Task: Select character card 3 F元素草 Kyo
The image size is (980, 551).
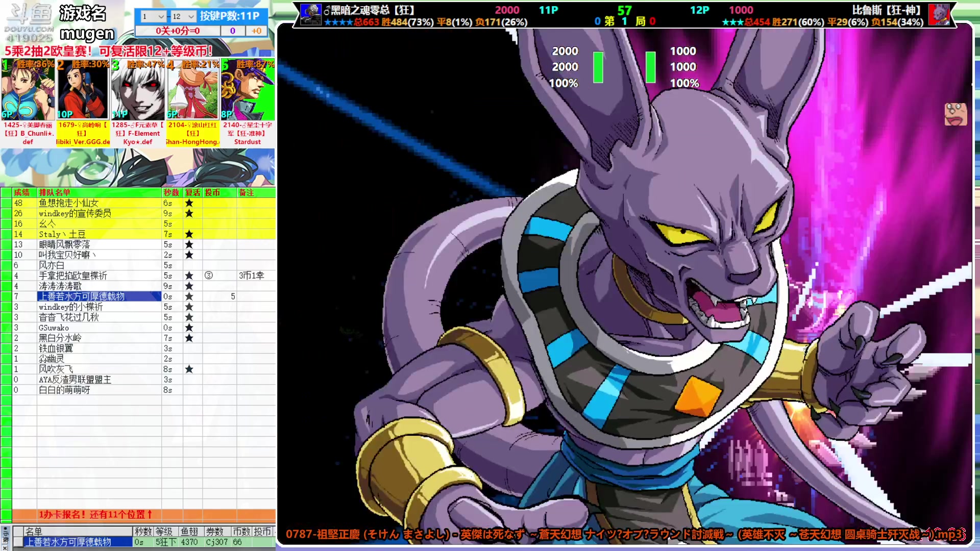Action: click(x=138, y=103)
